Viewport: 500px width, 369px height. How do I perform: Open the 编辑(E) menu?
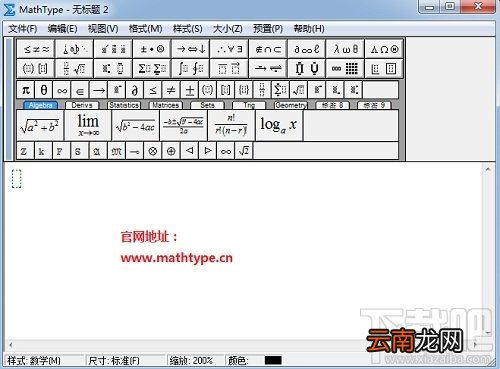point(62,29)
